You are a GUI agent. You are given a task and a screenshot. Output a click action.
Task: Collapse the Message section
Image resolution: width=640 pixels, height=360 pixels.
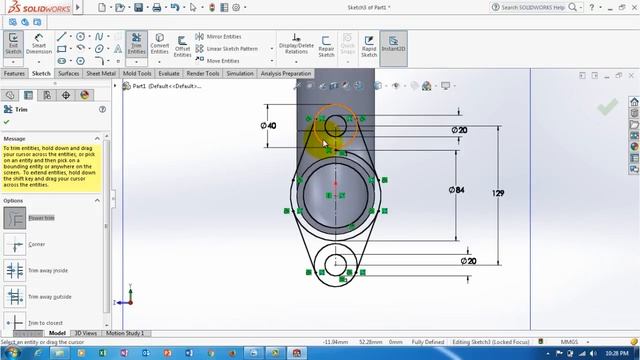tap(97, 139)
